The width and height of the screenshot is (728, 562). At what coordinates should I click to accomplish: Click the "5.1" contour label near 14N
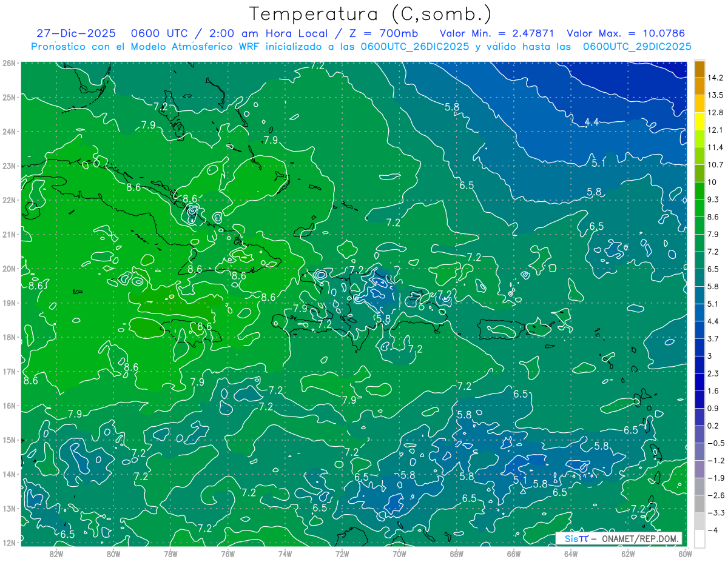[x=520, y=480]
